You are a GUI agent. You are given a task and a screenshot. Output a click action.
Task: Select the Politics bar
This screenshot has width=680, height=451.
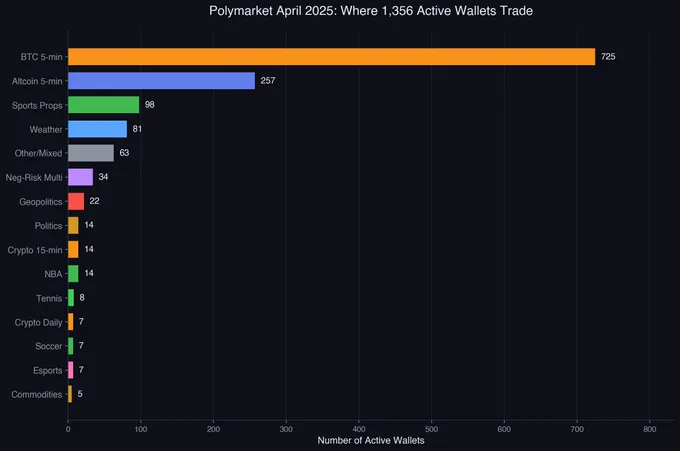coord(73,226)
